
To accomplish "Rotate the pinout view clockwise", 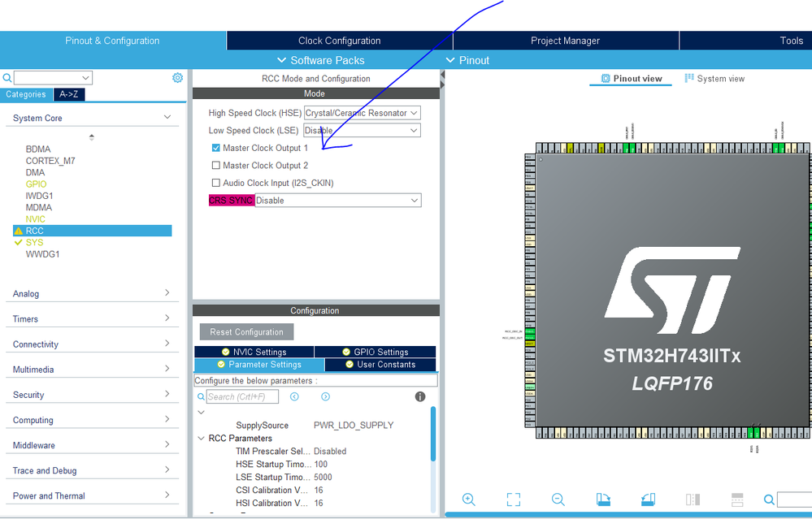I will pyautogui.click(x=603, y=500).
